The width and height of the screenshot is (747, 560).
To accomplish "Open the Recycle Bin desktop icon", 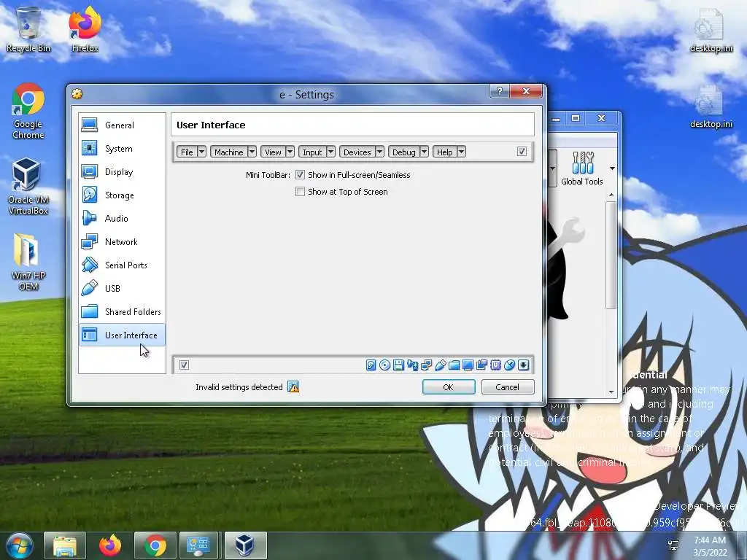I will click(x=28, y=29).
